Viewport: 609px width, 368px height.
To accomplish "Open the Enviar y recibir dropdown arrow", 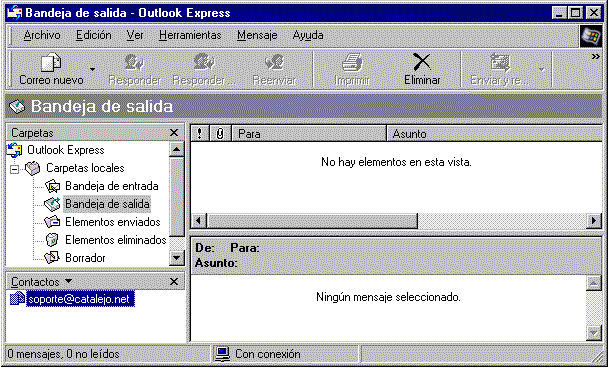I will [542, 70].
